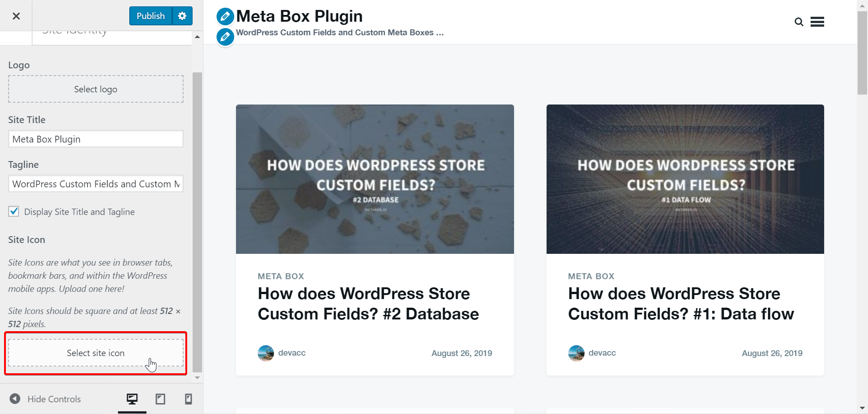Click the Publish button

click(150, 15)
